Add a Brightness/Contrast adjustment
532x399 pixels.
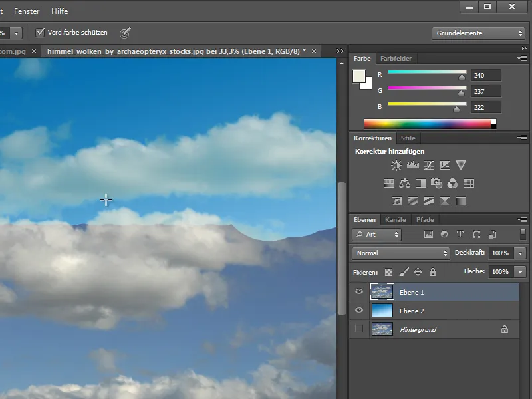pyautogui.click(x=396, y=166)
